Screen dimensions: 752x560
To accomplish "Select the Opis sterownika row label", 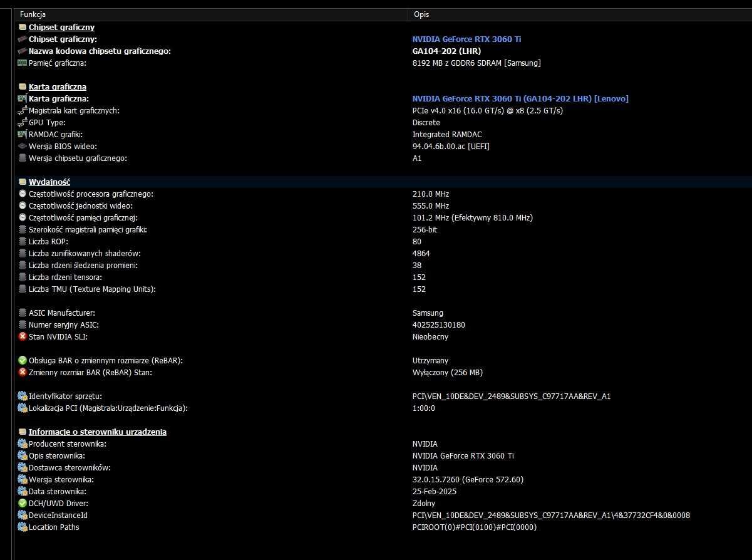I will tap(57, 455).
